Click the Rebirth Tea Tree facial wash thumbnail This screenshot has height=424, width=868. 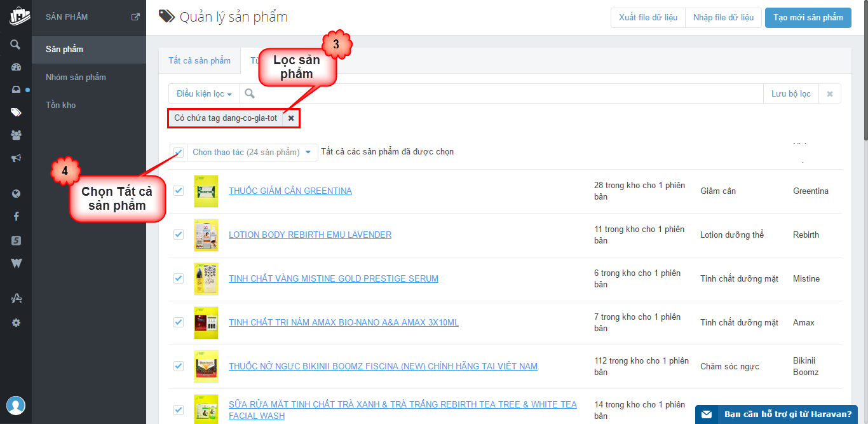(x=206, y=409)
